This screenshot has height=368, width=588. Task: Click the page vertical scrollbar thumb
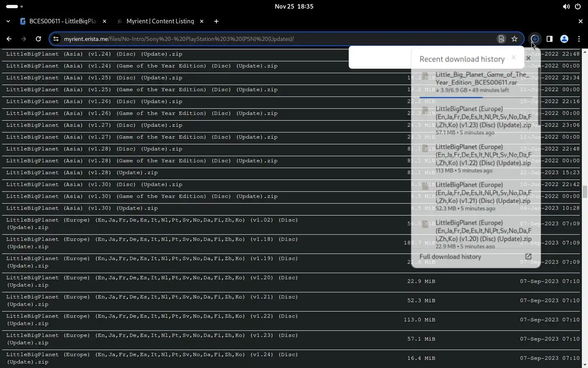(x=585, y=191)
